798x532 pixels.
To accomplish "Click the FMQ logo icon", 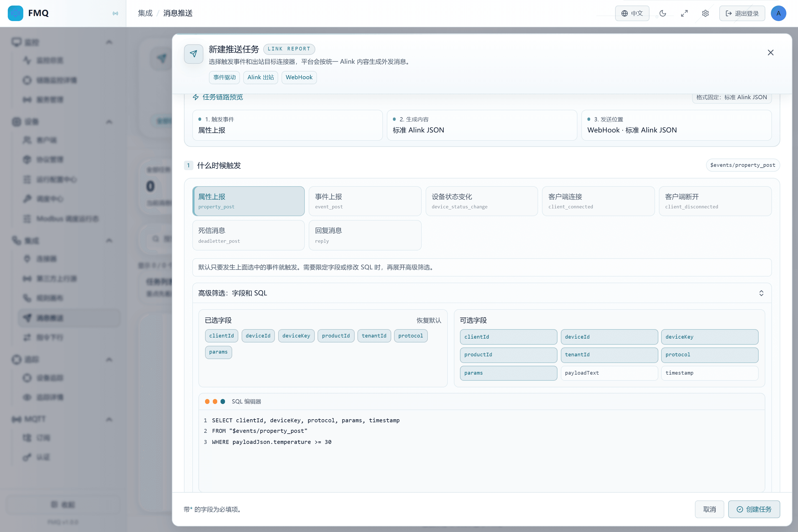I will pos(15,13).
